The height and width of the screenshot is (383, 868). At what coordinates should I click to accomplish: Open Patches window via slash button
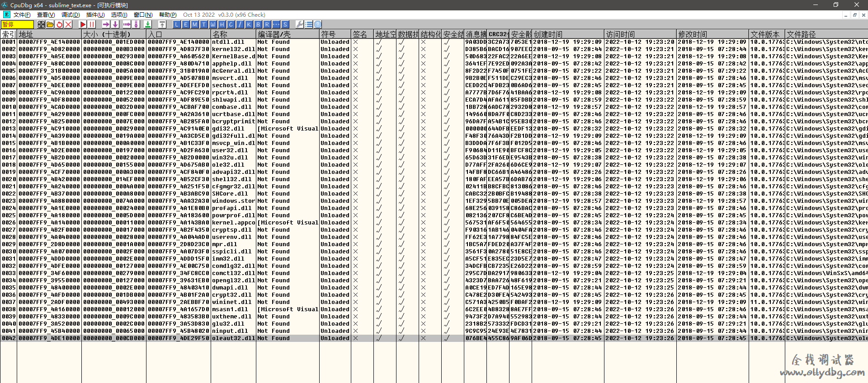240,24
